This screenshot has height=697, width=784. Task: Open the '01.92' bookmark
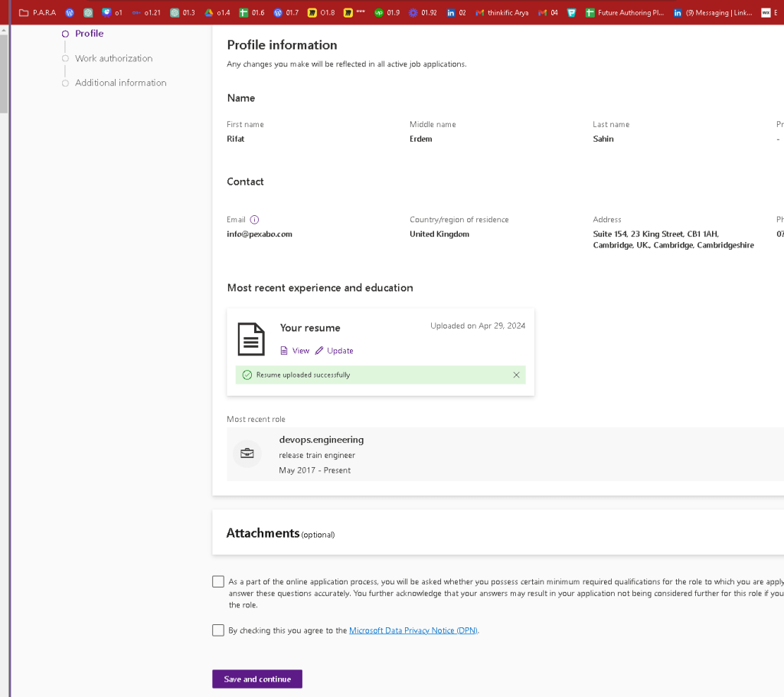(423, 12)
